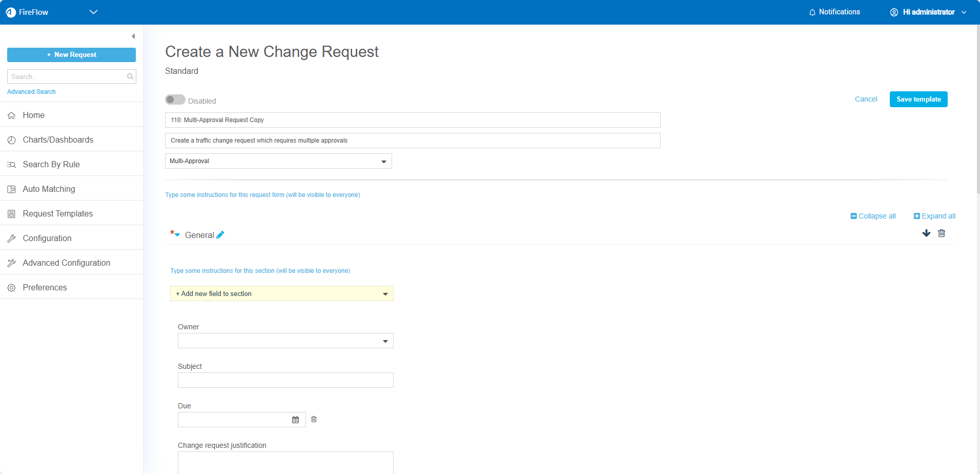Screen dimensions: 980x474
Task: Click the search magnifier icon in sidebar
Action: pyautogui.click(x=130, y=76)
